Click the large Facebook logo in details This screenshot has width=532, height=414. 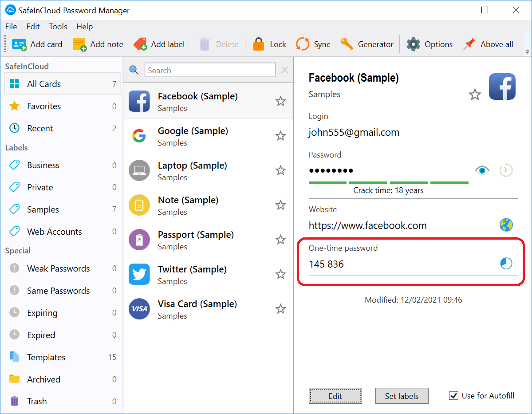[502, 87]
